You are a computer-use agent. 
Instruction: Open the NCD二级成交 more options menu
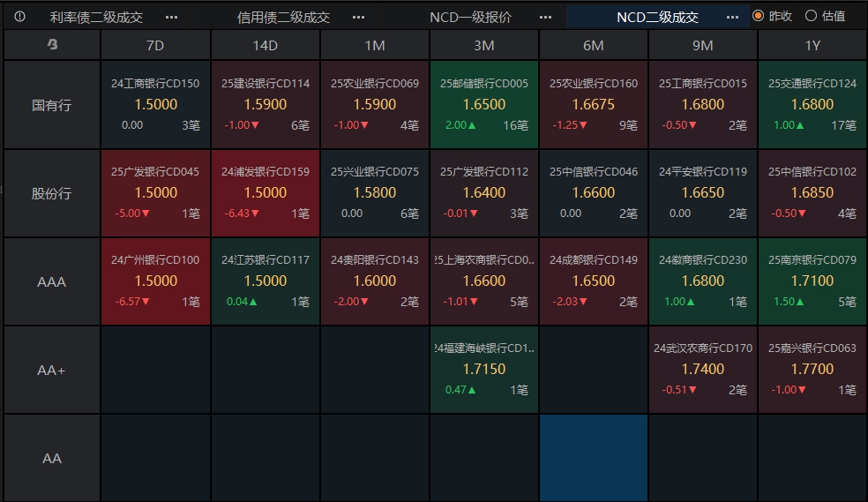(x=732, y=17)
